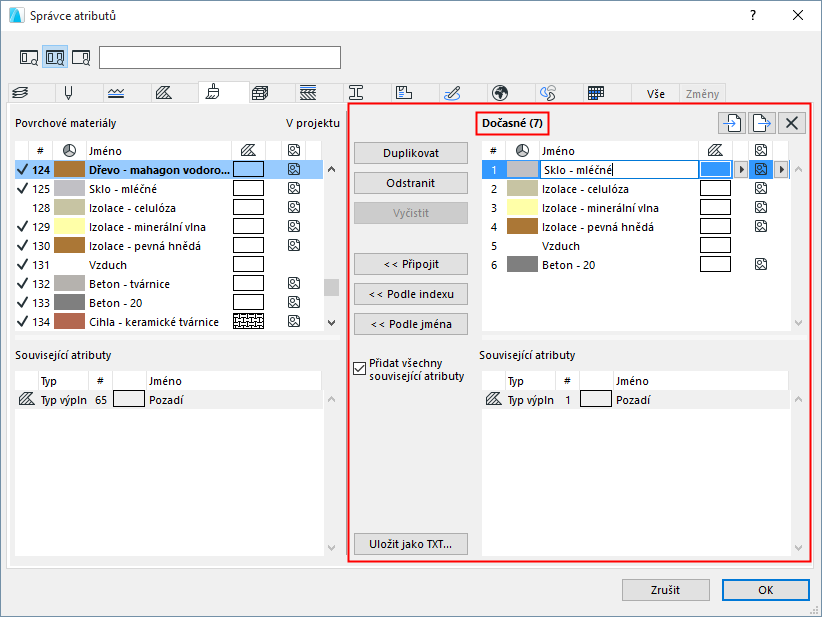Image resolution: width=822 pixels, height=617 pixels.
Task: Click the attribute search input field
Action: pos(220,57)
